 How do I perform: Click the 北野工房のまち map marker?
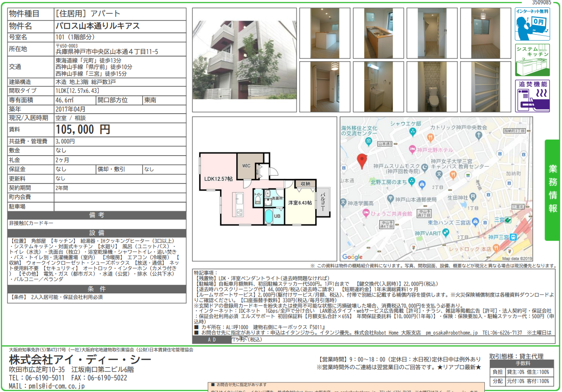[413, 182]
